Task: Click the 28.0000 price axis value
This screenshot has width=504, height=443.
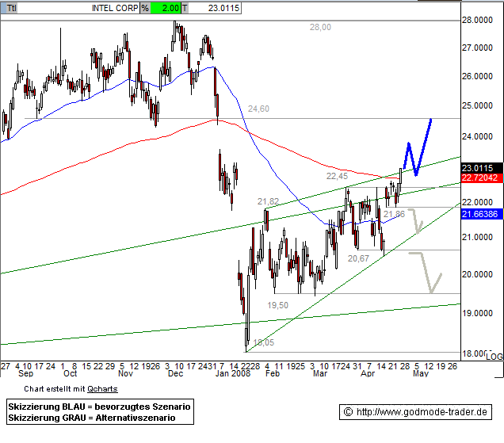Action: click(x=477, y=20)
